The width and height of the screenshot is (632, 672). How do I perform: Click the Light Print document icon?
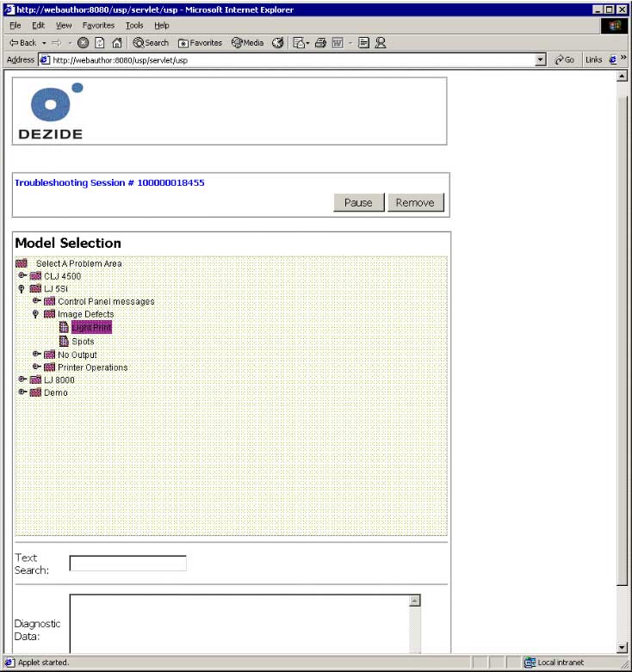(x=64, y=327)
